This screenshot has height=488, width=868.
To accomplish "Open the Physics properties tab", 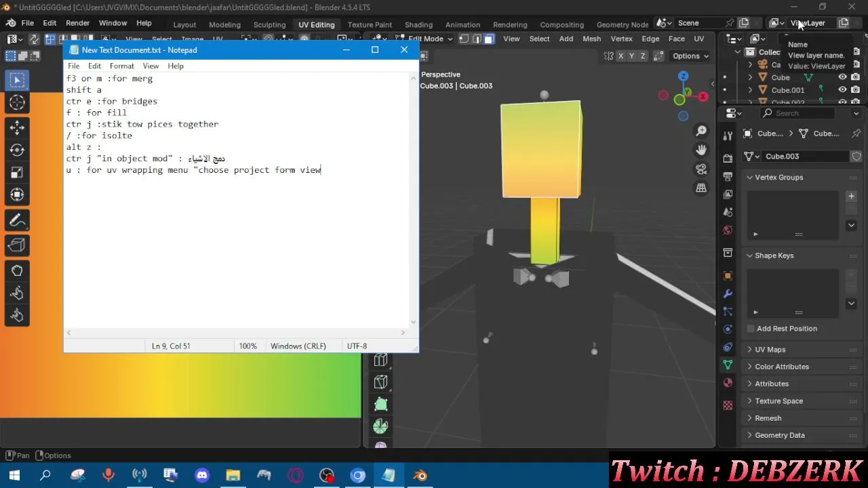I will (x=728, y=329).
